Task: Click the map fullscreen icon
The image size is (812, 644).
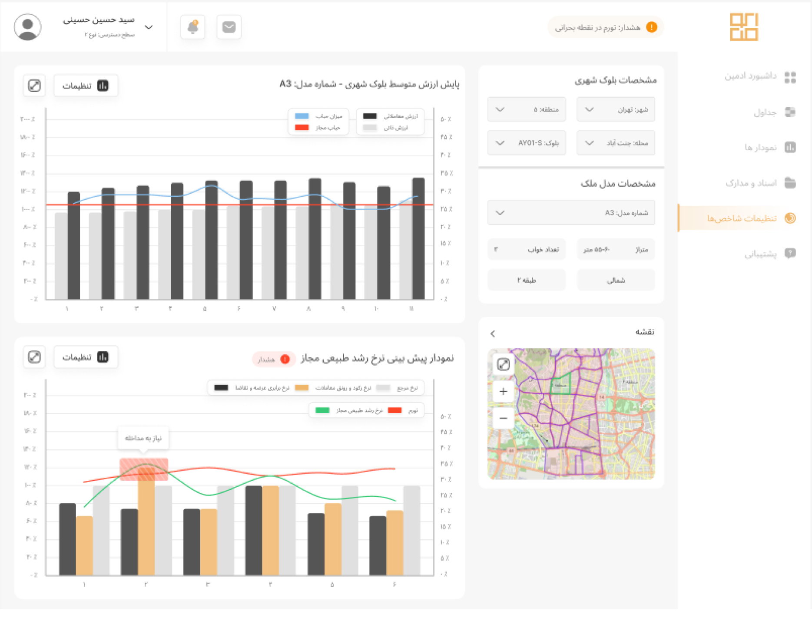Action: point(503,364)
